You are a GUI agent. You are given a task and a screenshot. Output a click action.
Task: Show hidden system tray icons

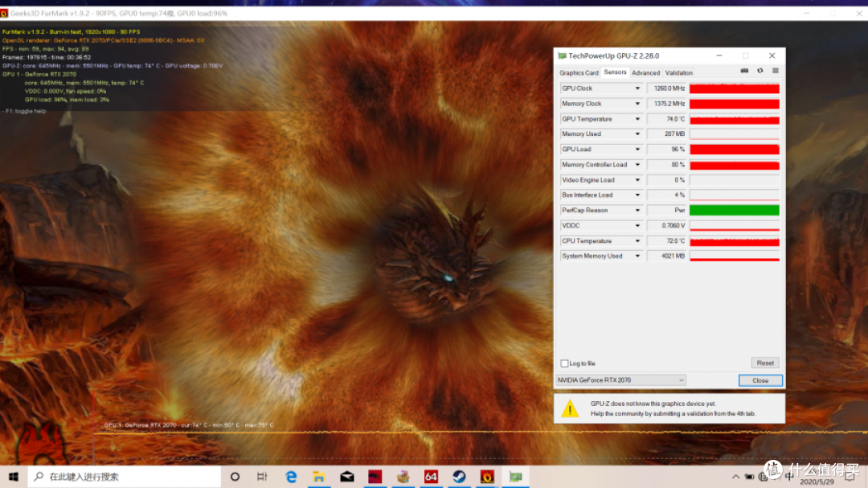[x=735, y=477]
